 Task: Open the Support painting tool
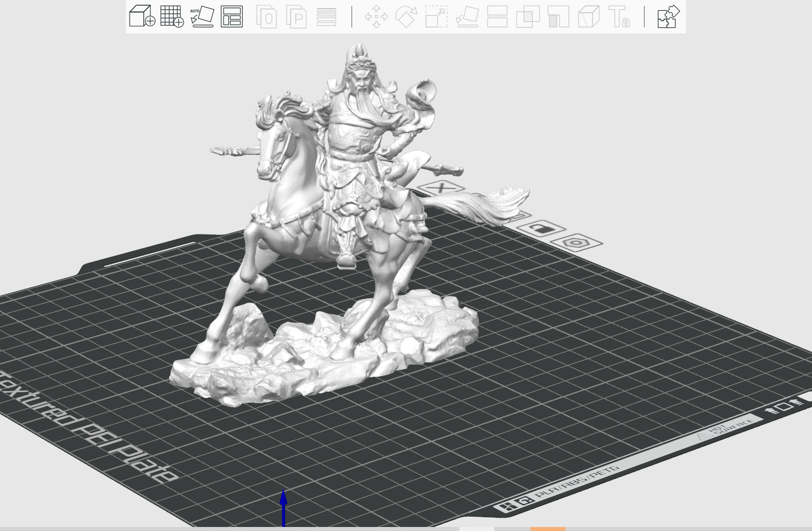558,17
